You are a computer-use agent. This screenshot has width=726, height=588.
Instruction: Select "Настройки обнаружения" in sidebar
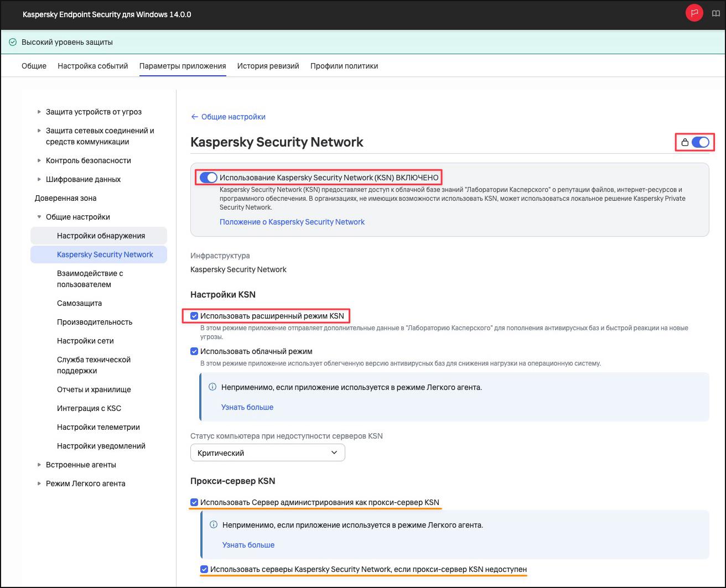click(98, 236)
